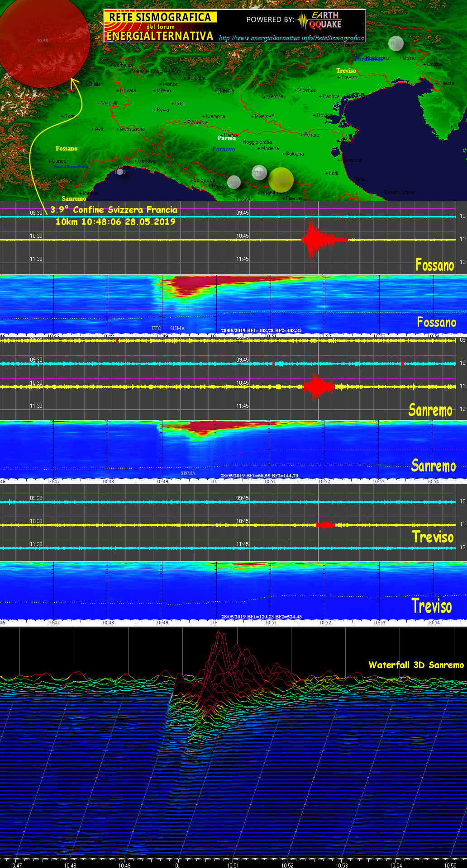Select the yellow event circle near Firenze
The width and height of the screenshot is (467, 868).
(x=281, y=180)
